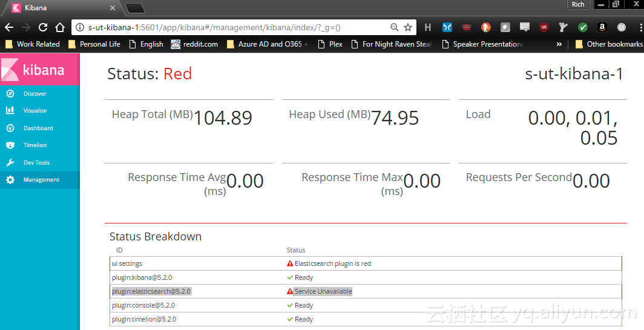Click the s-ut-kibana-1 server name
Viewport: 644px width, 330px height.
[x=574, y=73]
